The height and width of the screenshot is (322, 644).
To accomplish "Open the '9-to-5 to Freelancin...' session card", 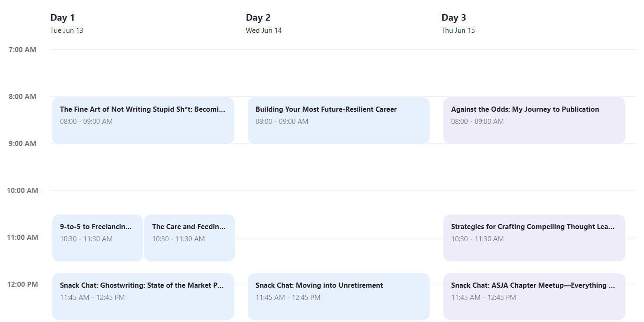I will (97, 238).
